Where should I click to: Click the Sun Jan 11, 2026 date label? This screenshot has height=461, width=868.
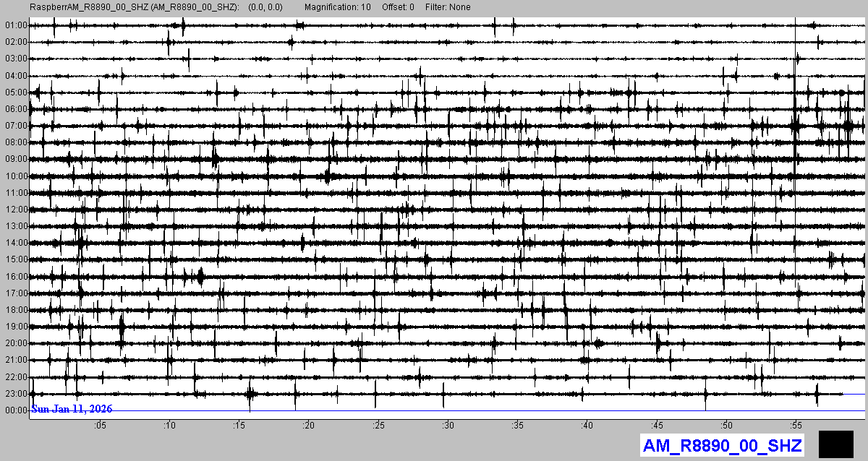tap(72, 409)
